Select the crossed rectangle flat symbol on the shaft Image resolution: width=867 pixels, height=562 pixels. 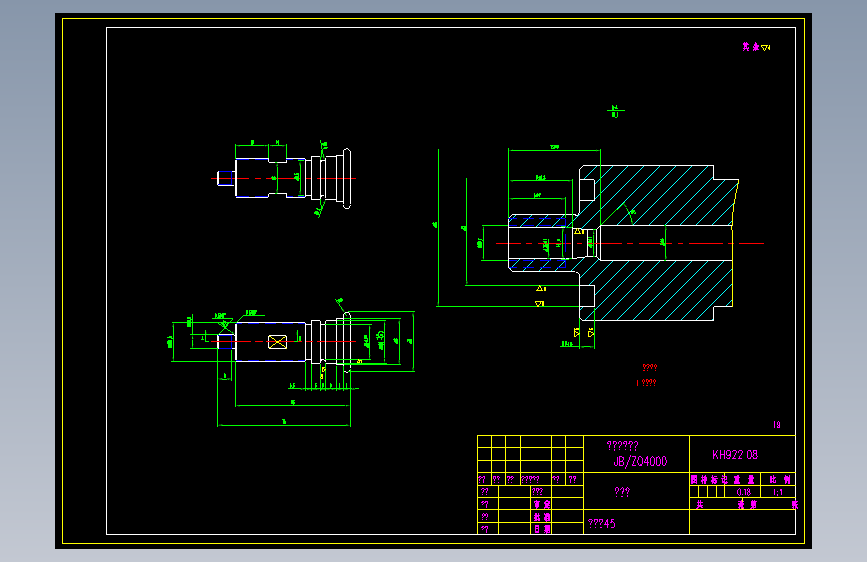(278, 342)
